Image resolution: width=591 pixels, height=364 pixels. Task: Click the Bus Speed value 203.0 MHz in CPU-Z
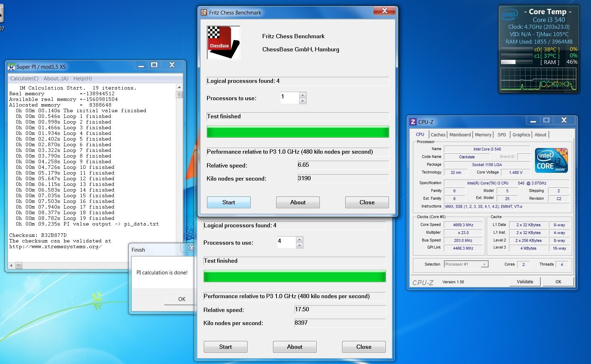(x=463, y=240)
